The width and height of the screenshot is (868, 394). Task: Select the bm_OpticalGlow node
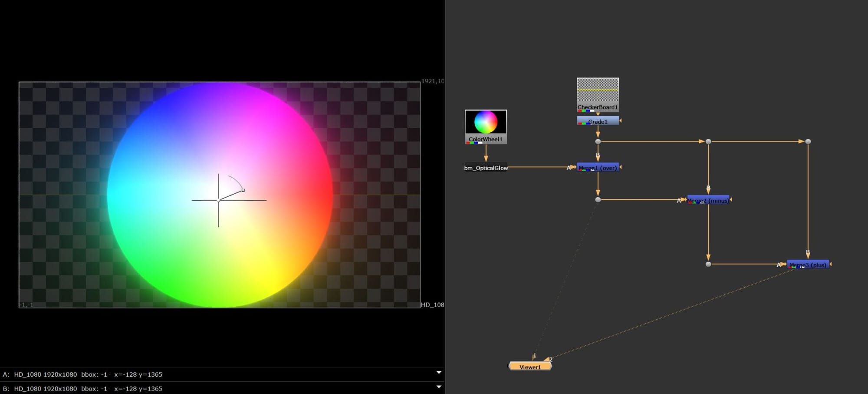point(486,168)
